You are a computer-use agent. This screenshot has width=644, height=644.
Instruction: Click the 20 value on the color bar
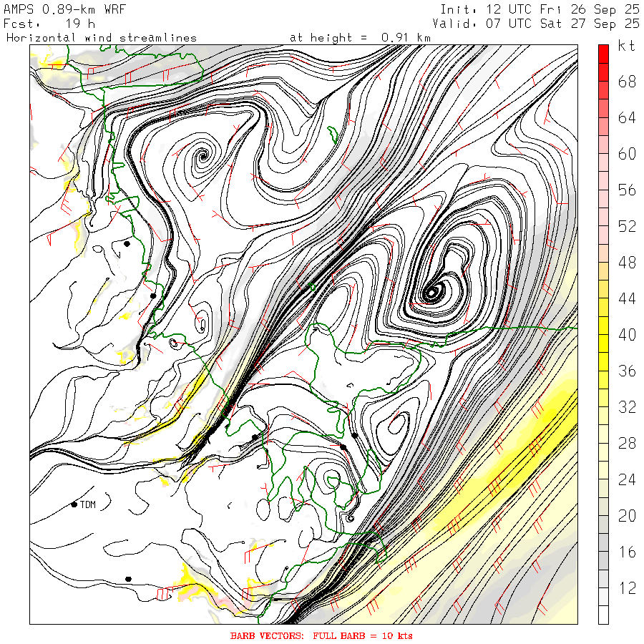tap(627, 515)
